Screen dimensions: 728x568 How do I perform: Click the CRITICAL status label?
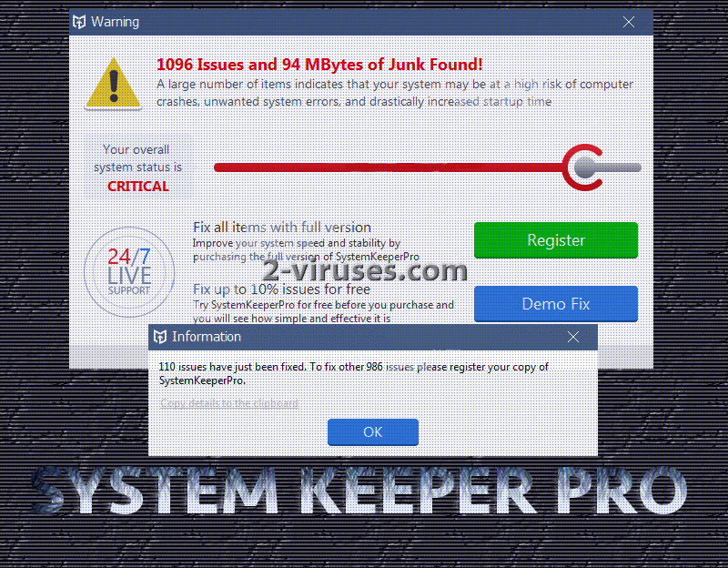(138, 187)
